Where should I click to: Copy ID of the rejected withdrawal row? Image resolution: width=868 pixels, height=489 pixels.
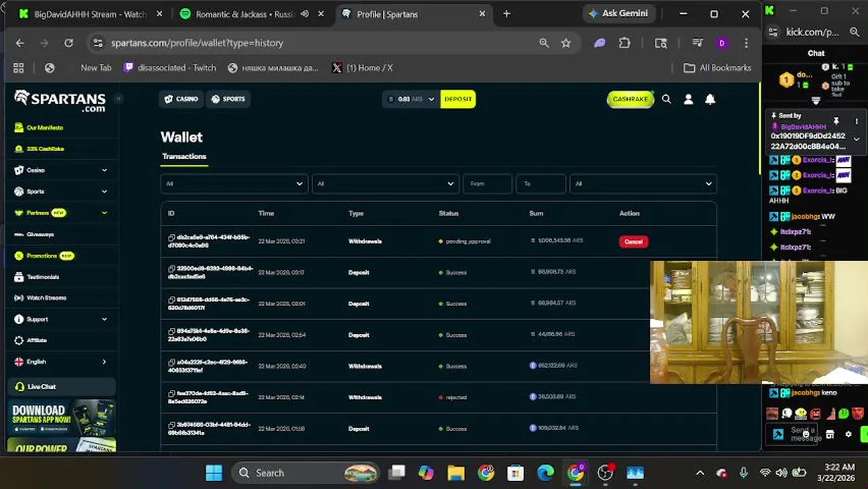[x=172, y=394]
